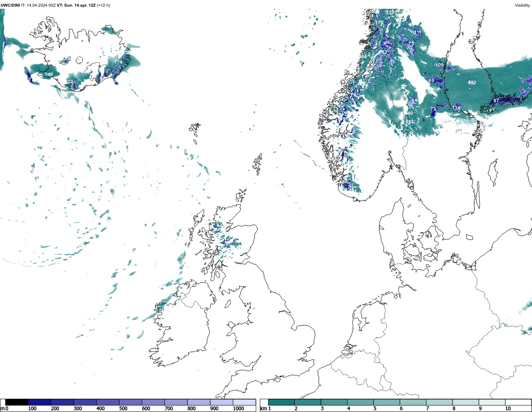This screenshot has width=532, height=412.
Task: Click the black 0–100 m legend swatch
Action: coord(17,402)
